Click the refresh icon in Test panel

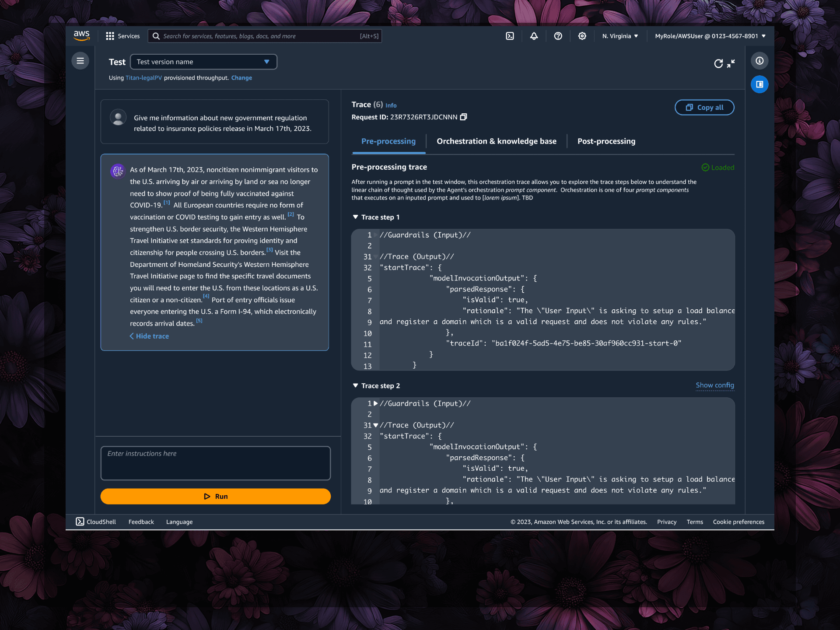718,64
